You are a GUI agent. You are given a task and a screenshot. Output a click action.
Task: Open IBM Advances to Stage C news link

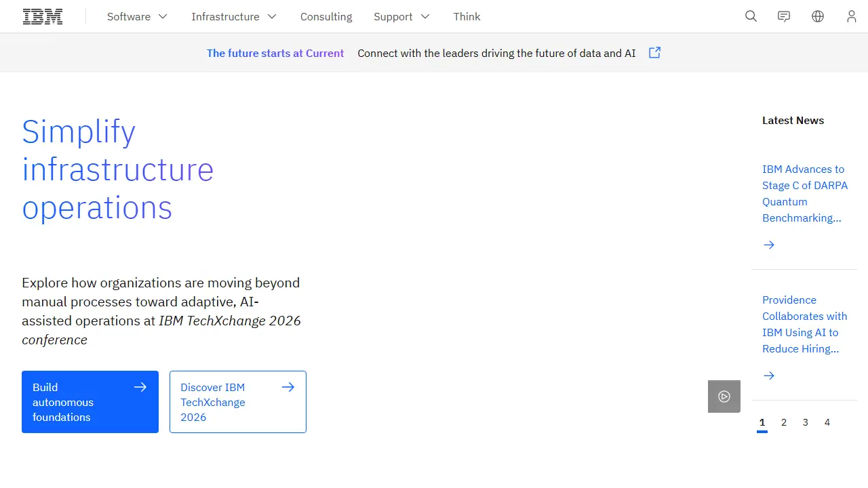tap(805, 194)
